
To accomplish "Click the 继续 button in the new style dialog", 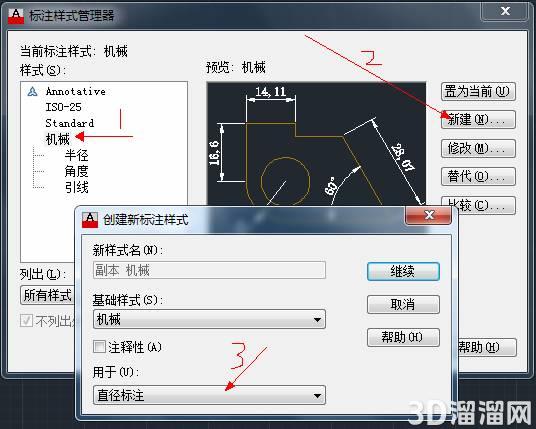I will pyautogui.click(x=403, y=271).
